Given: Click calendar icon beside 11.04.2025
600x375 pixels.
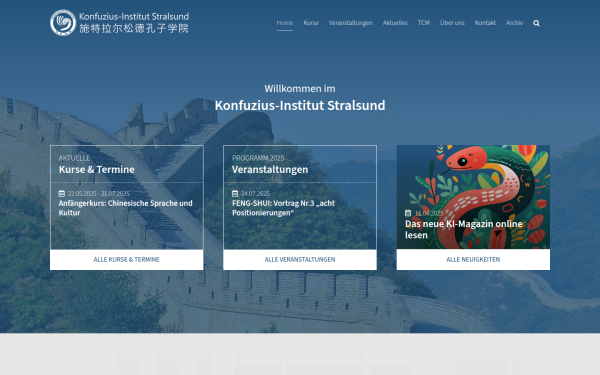Looking at the screenshot, I should pyautogui.click(x=408, y=213).
